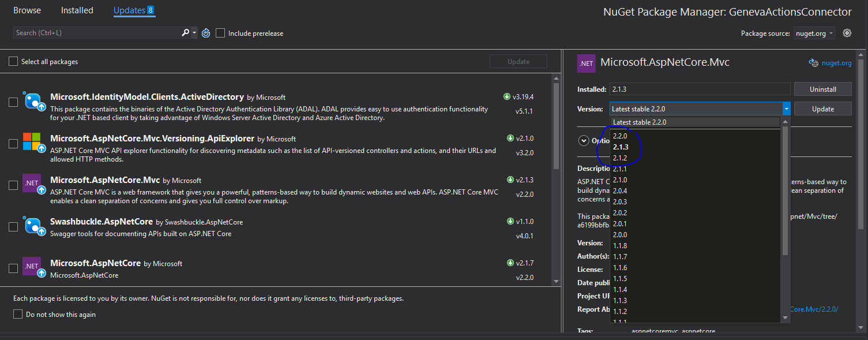The height and width of the screenshot is (340, 868).
Task: Click the search magnifier icon
Action: click(185, 33)
